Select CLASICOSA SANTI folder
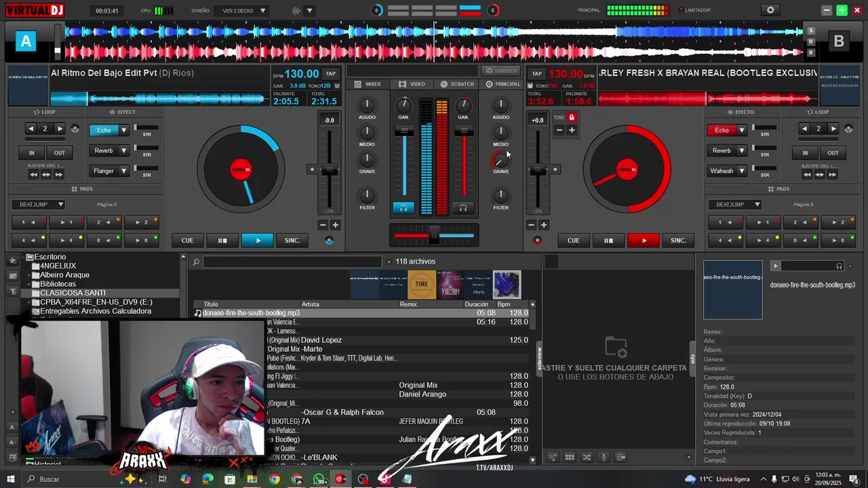 coord(73,293)
